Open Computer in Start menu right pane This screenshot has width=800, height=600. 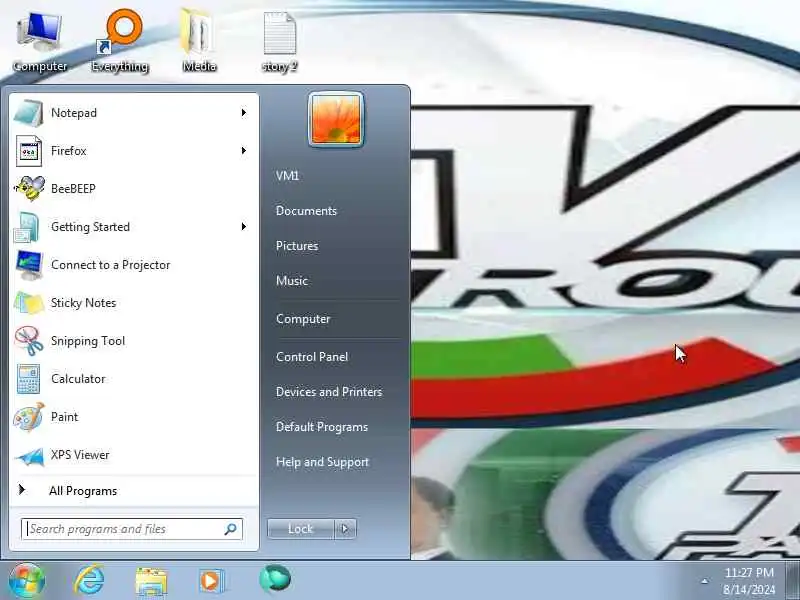pyautogui.click(x=303, y=319)
